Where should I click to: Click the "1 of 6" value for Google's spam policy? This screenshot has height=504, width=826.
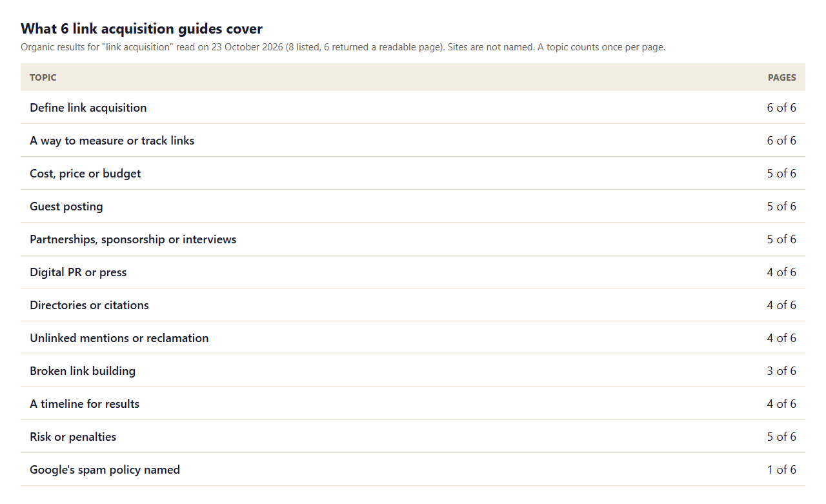coord(781,470)
